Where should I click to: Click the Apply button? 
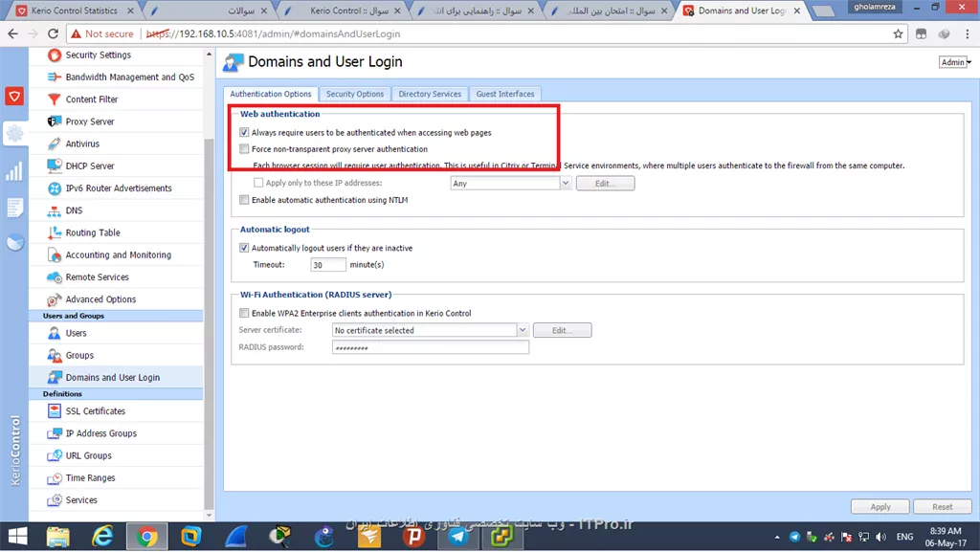click(880, 507)
